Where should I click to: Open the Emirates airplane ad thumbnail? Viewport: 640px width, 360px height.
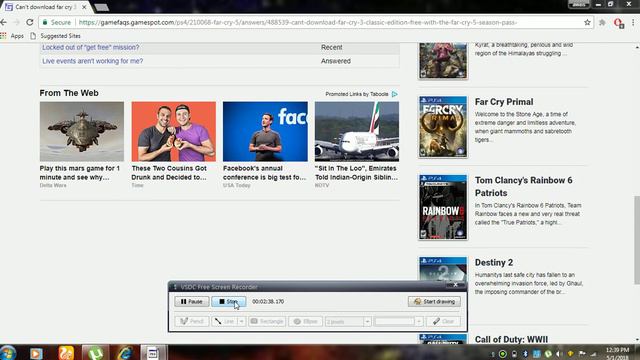[x=357, y=131]
